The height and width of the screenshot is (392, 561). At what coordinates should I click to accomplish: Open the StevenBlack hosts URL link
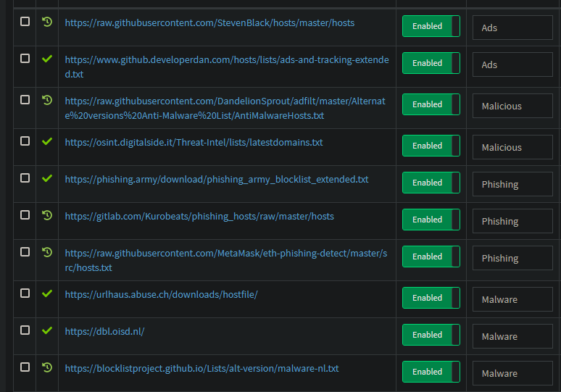point(209,23)
